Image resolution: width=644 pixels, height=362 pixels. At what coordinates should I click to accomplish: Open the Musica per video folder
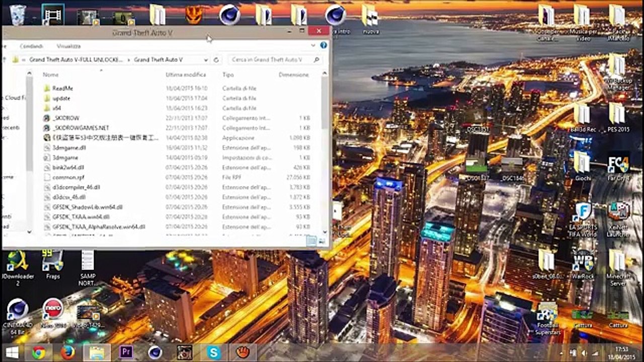(583, 23)
